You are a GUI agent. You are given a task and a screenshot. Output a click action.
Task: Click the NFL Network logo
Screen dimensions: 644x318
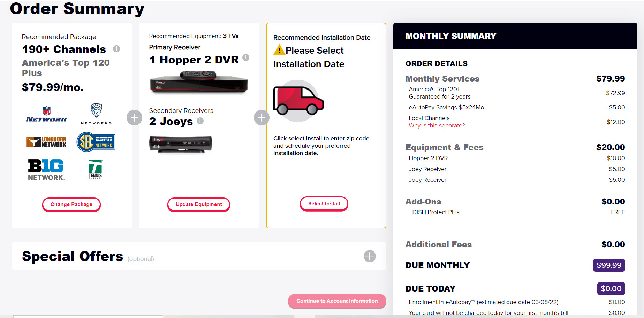[x=47, y=115]
